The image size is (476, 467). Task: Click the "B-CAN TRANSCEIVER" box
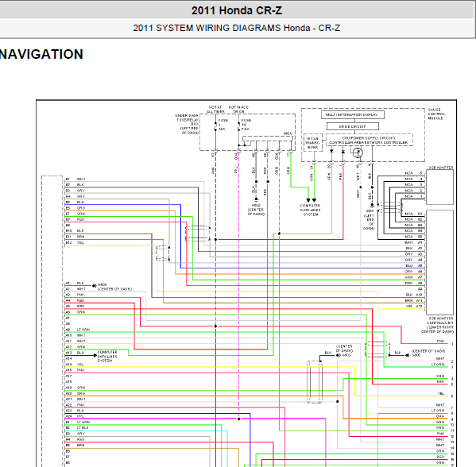tap(312, 143)
